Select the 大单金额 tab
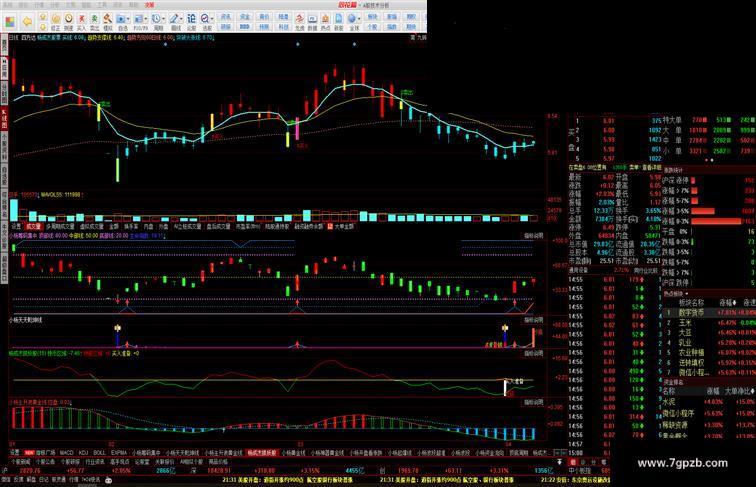 tap(344, 226)
